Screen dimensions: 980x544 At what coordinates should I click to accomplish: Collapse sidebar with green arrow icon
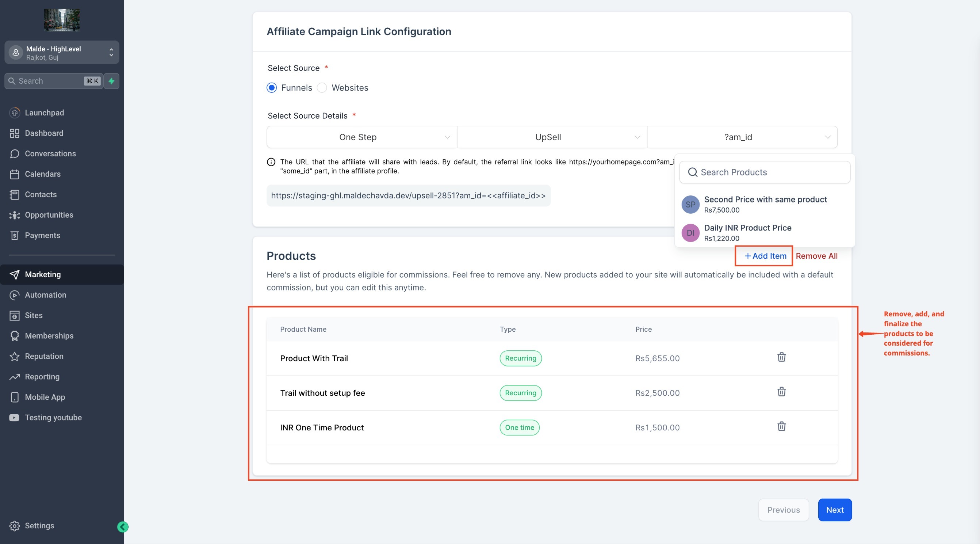click(123, 527)
